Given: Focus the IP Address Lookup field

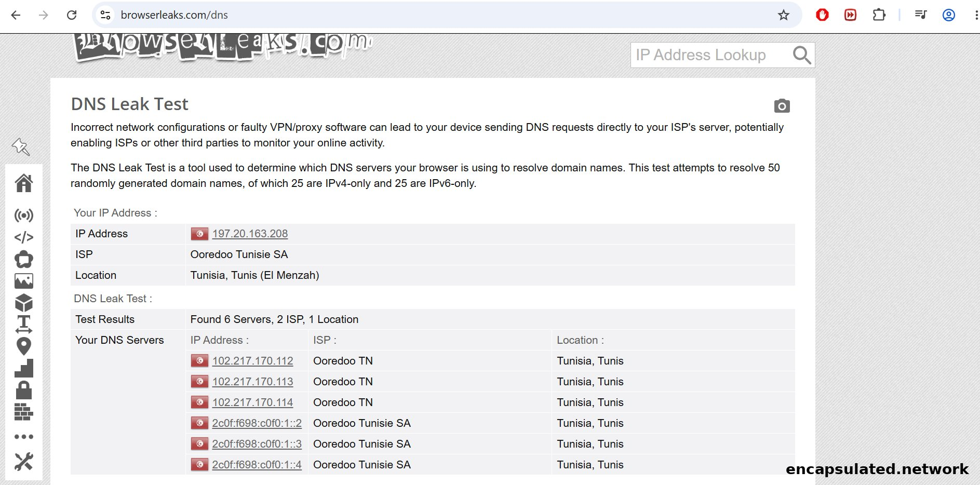Looking at the screenshot, I should [x=710, y=55].
